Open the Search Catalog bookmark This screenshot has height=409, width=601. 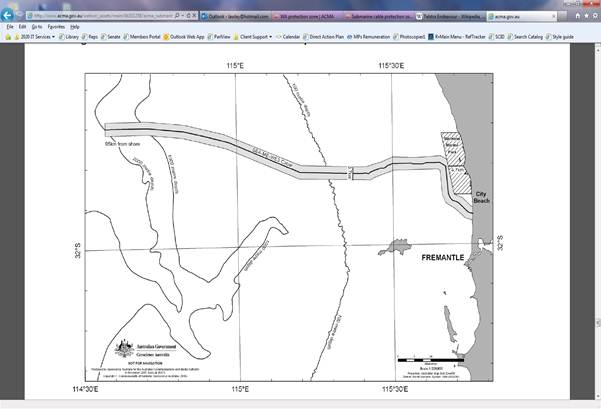point(530,36)
